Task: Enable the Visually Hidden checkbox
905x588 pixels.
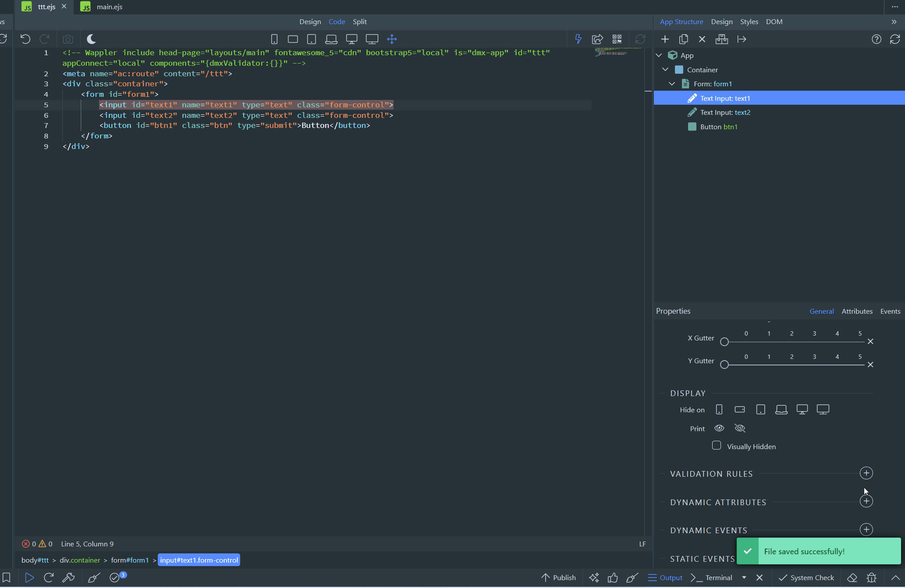Action: (x=717, y=446)
